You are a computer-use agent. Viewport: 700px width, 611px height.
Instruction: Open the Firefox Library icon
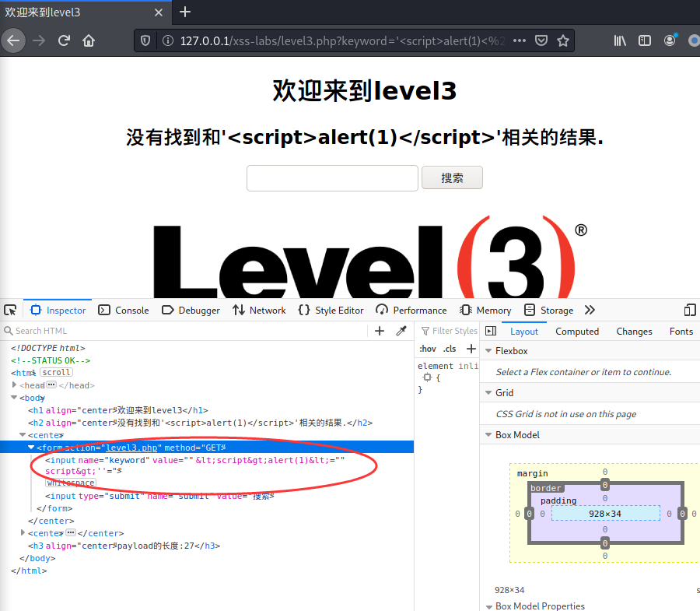pyautogui.click(x=619, y=40)
